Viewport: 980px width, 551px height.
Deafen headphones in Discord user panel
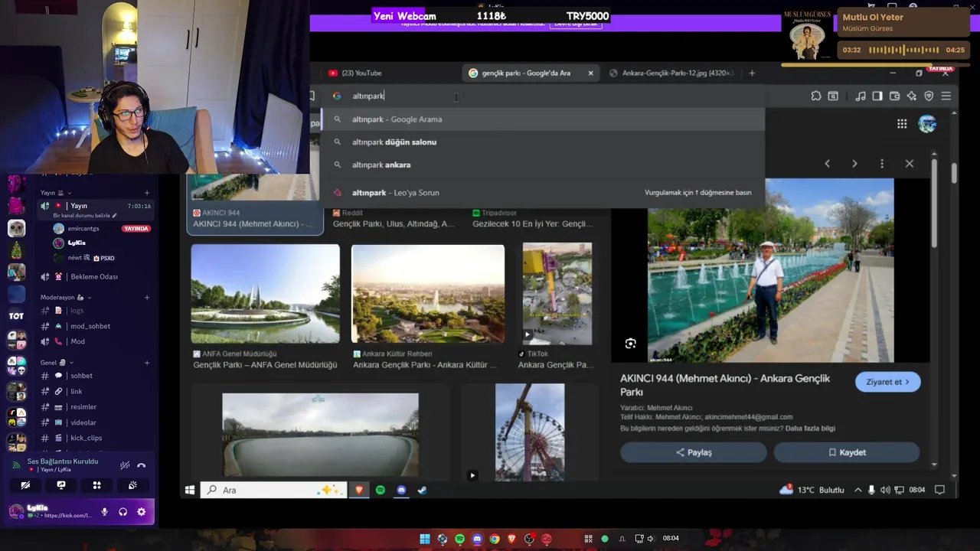(x=122, y=512)
